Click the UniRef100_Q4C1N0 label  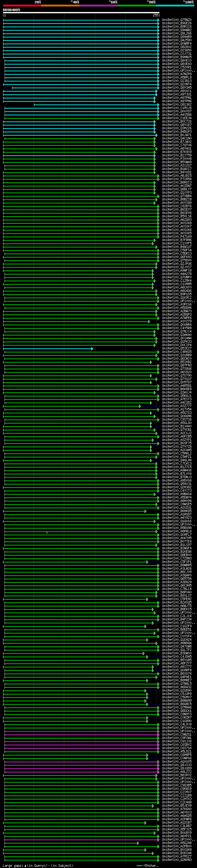coord(176,139)
